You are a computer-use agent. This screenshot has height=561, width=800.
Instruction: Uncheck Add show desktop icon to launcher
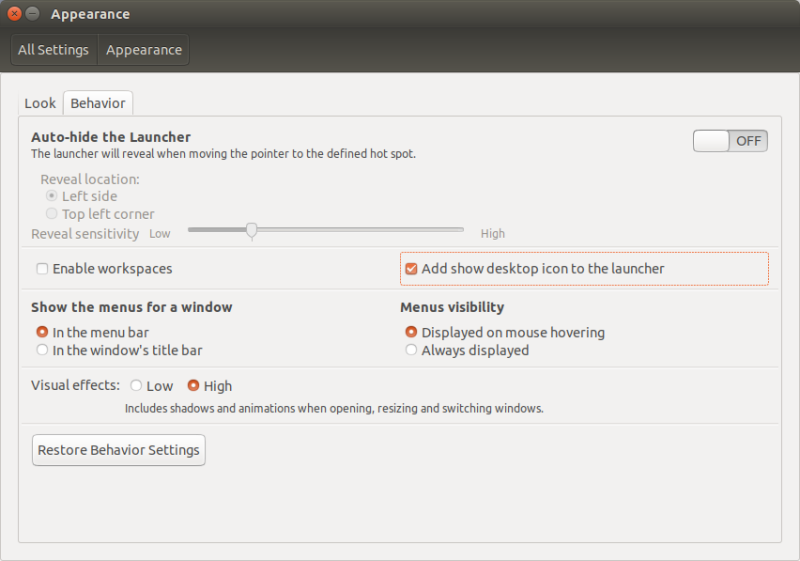[x=411, y=269]
